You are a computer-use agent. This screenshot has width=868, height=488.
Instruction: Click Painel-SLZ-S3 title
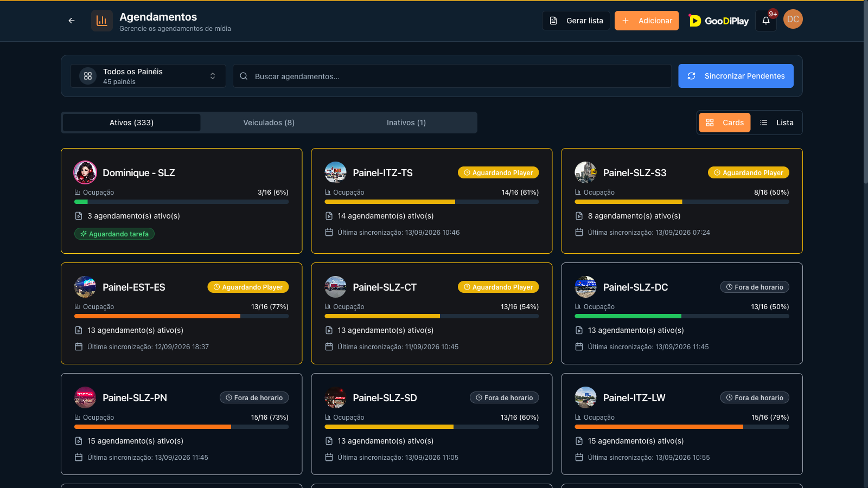point(635,172)
